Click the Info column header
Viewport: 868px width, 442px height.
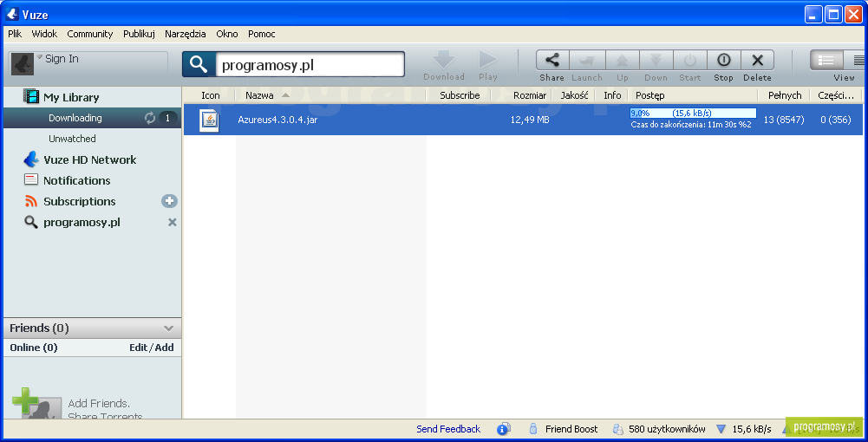(x=612, y=95)
